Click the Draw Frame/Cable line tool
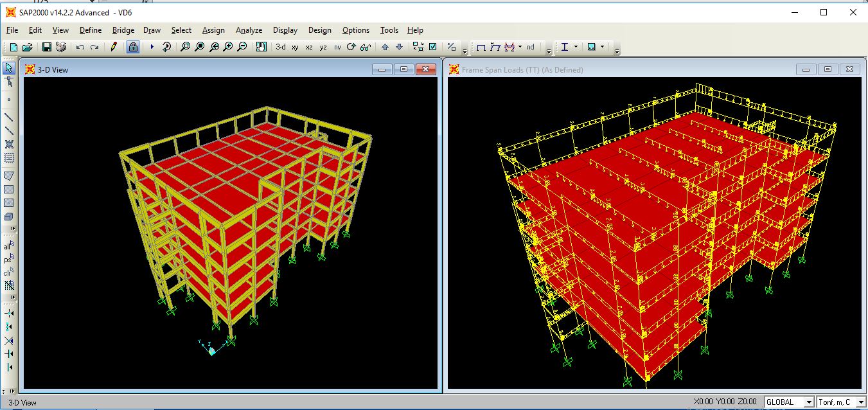The width and height of the screenshot is (868, 410). [x=9, y=117]
